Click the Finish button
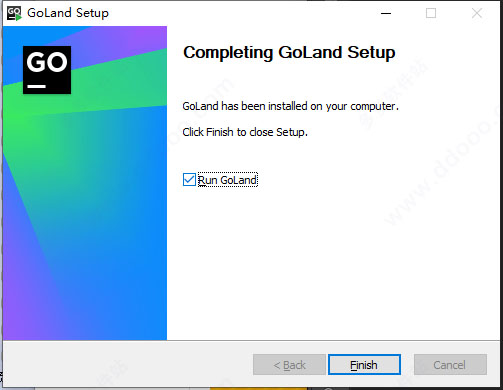This screenshot has width=503, height=390. pyautogui.click(x=364, y=365)
